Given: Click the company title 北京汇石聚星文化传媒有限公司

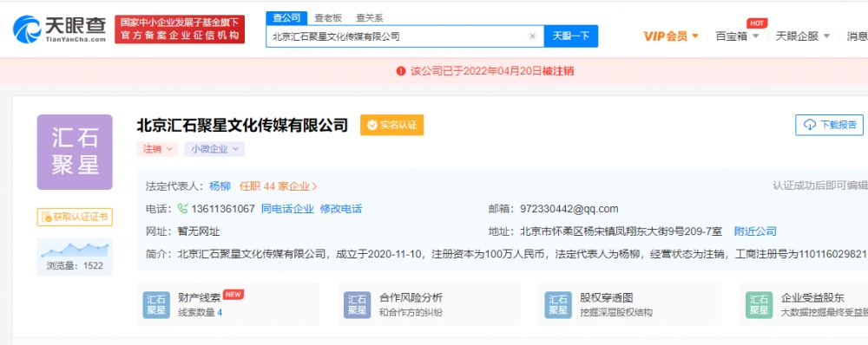Looking at the screenshot, I should [x=242, y=125].
